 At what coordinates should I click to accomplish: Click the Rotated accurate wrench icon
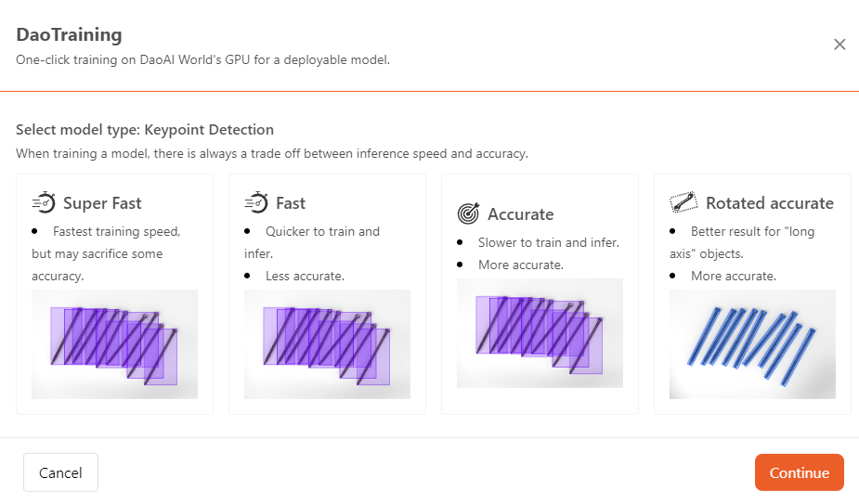pyautogui.click(x=683, y=202)
